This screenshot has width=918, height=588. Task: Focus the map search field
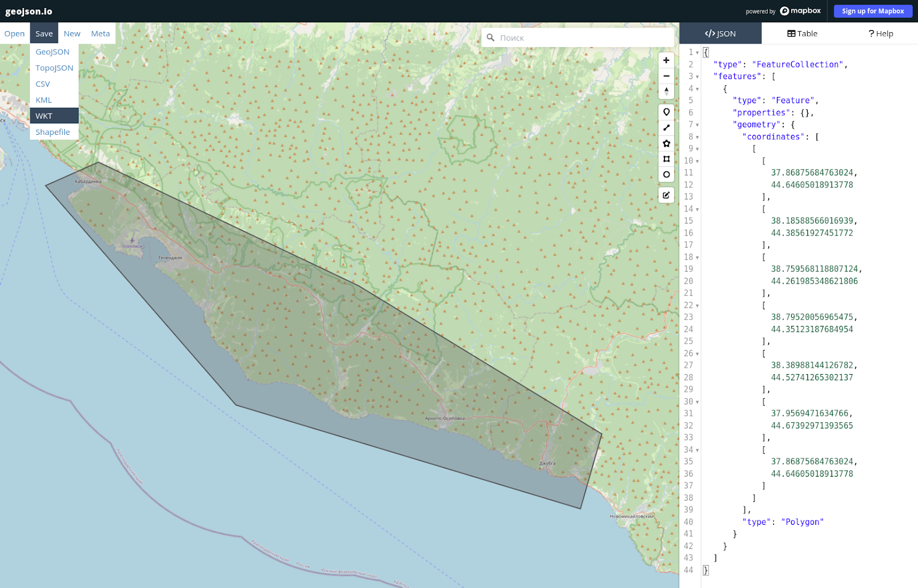tap(578, 38)
